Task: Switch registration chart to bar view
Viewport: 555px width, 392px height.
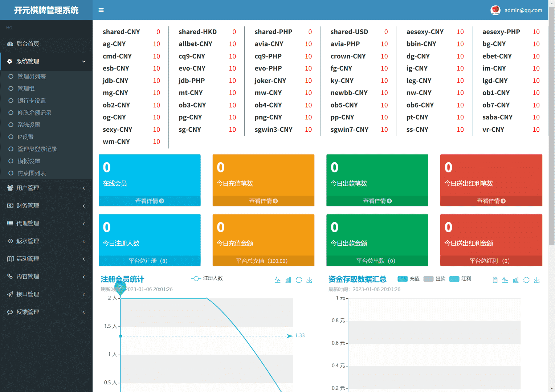Action: coord(288,280)
